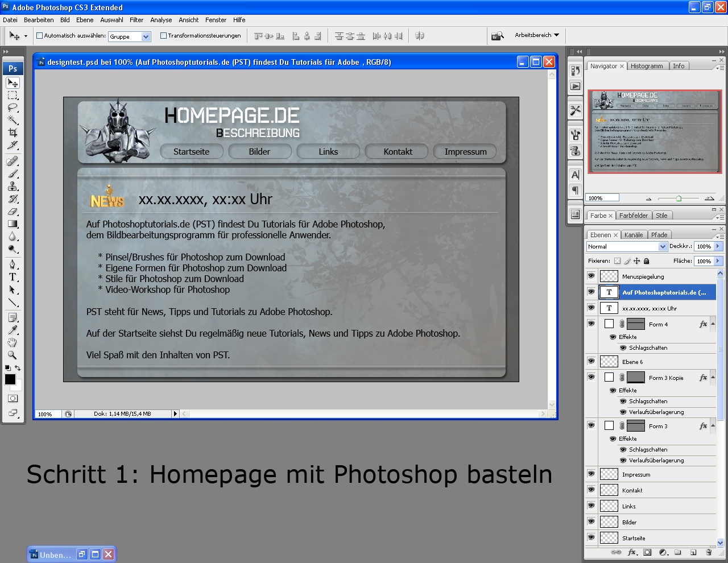This screenshot has width=728, height=563.
Task: Switch to the Kanäle tab
Action: (633, 235)
